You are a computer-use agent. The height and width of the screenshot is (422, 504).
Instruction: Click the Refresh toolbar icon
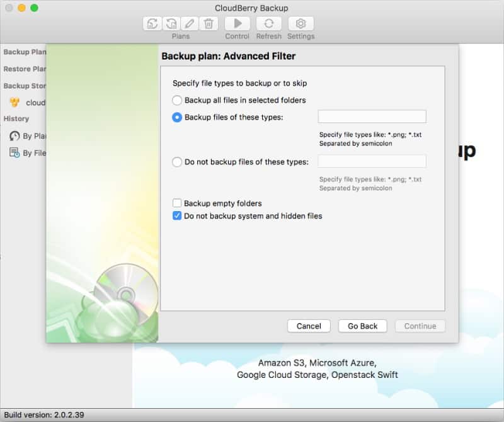click(269, 23)
